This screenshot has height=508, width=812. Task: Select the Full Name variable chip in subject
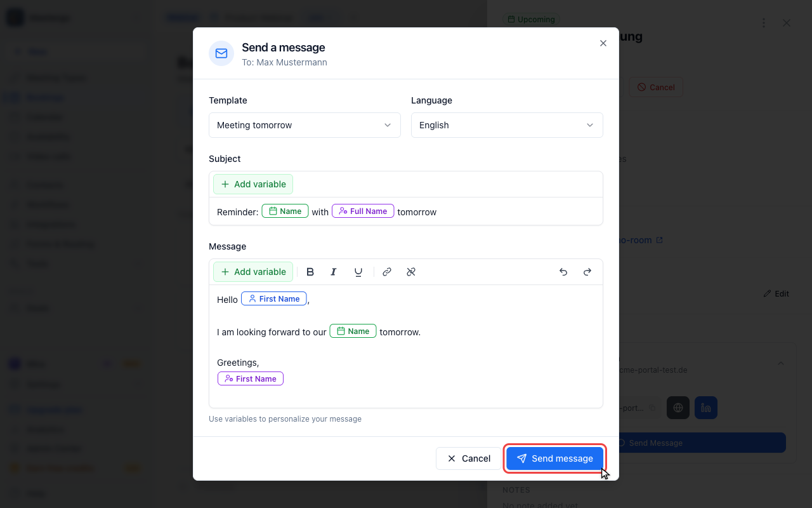click(363, 211)
